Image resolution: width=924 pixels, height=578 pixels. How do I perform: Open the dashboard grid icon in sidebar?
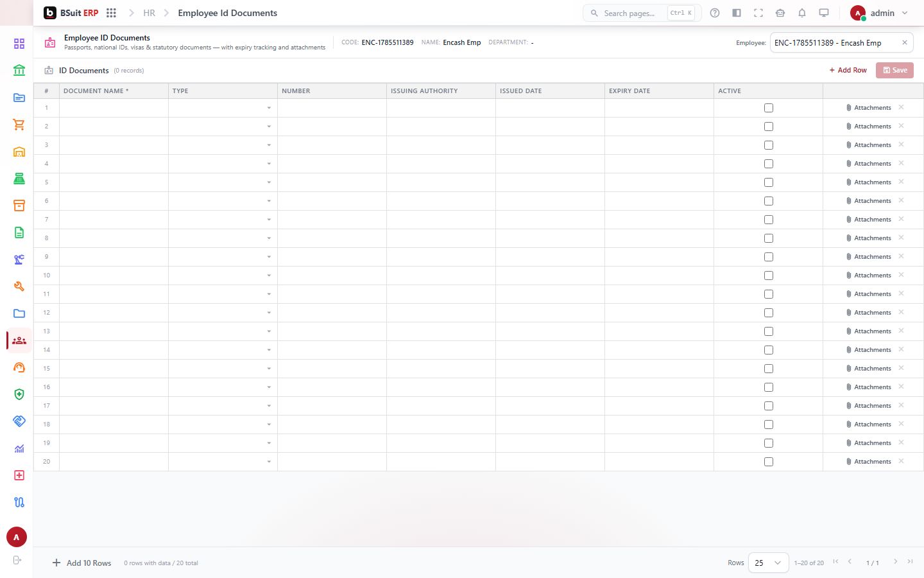tap(19, 44)
